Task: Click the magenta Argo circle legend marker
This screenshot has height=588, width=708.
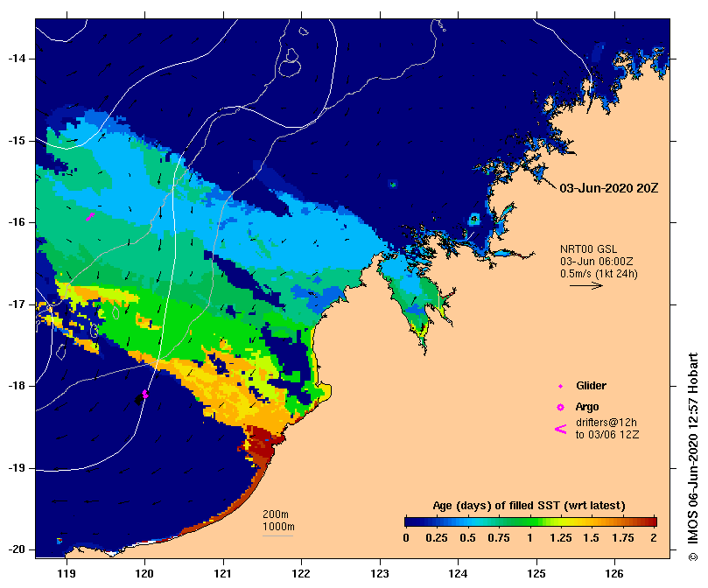Action: (x=560, y=408)
